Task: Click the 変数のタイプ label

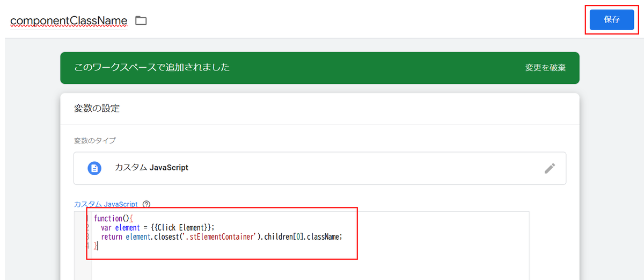Action: 95,141
